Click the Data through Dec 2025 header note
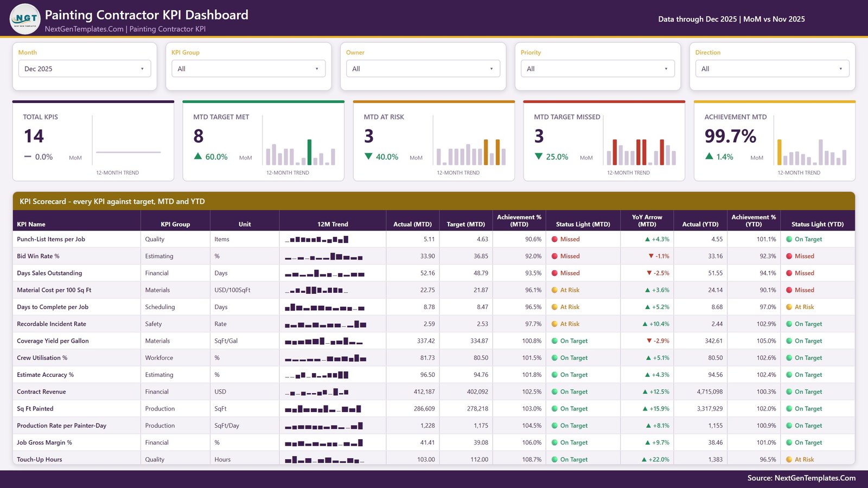868x488 pixels. tap(731, 19)
